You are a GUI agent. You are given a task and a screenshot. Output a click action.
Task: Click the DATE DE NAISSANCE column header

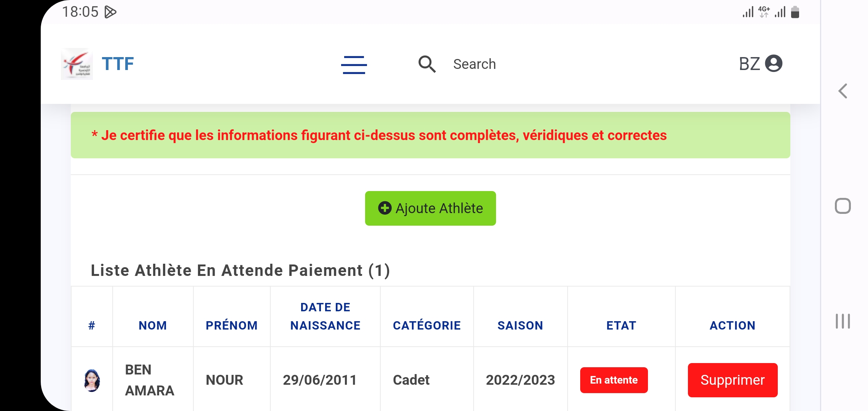point(325,316)
